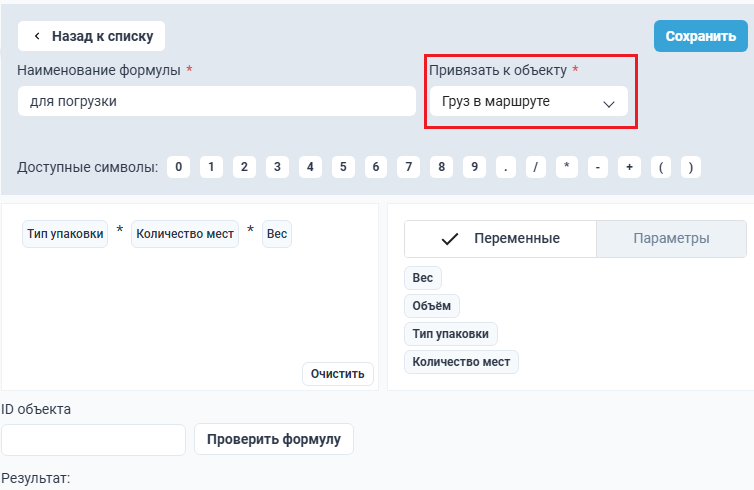Clear the formula with 'Очистить'
This screenshot has width=754, height=490.
coord(338,374)
